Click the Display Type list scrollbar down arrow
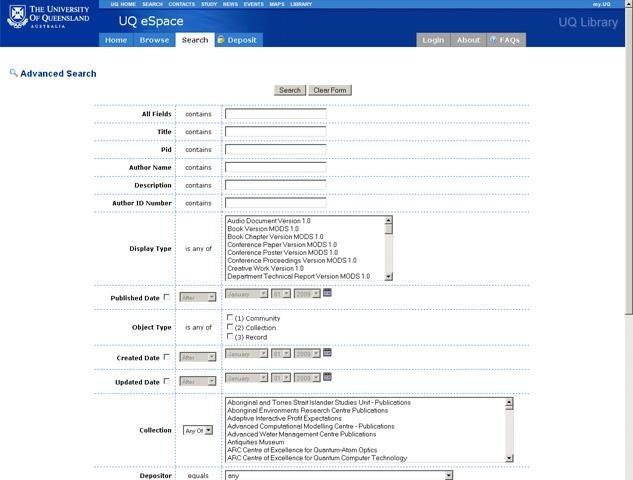Viewport: 633px width, 480px height. click(x=388, y=277)
